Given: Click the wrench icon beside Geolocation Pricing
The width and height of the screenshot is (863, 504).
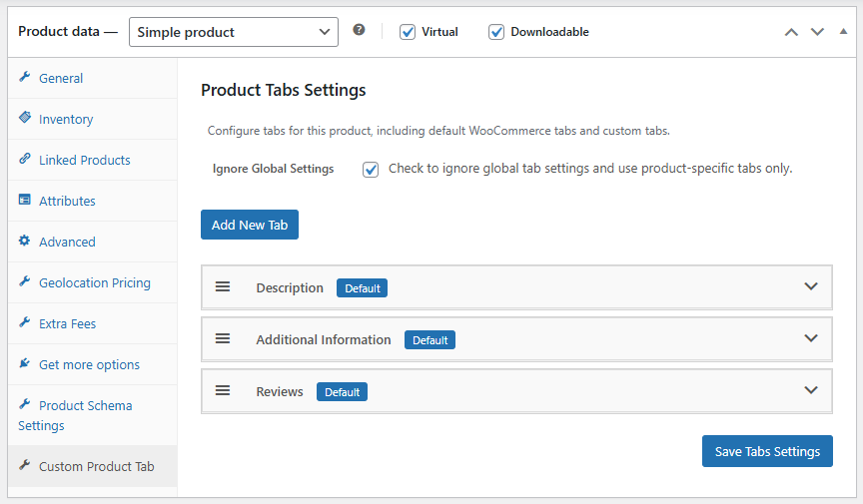Looking at the screenshot, I should (25, 281).
